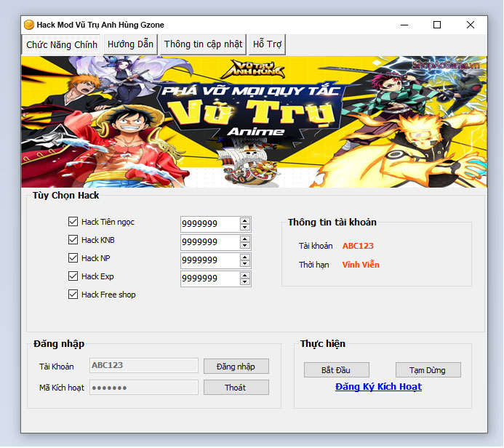The image size is (504, 448).
Task: Click the Thực hiện group title
Action: click(x=322, y=343)
